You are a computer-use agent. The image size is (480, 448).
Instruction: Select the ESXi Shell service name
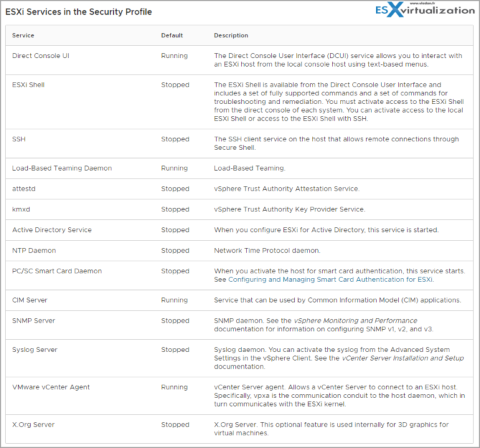[x=29, y=85]
